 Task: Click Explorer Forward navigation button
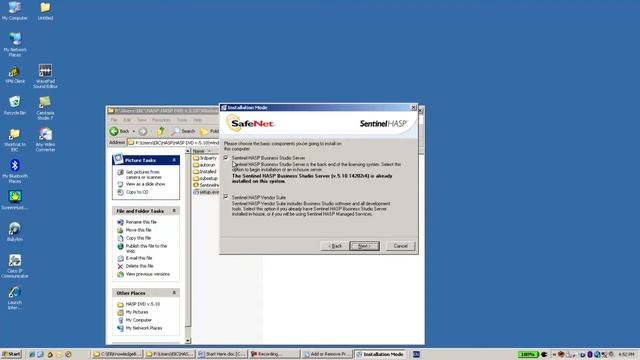tap(143, 131)
